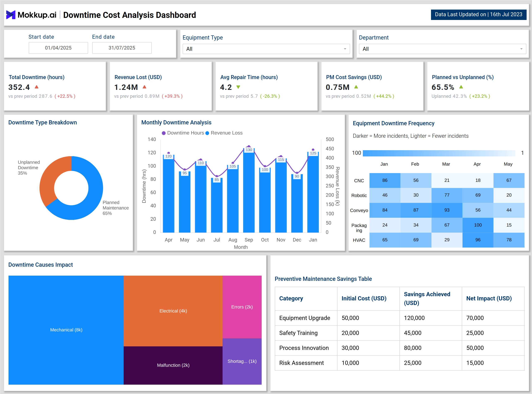
Task: Click the CNC Apr cell showing 18
Action: coord(478,181)
